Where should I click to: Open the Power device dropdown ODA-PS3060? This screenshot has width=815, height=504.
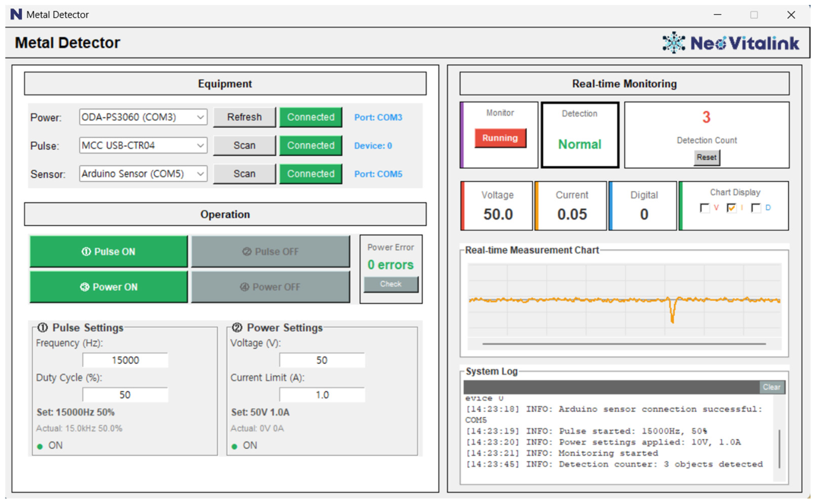(143, 117)
